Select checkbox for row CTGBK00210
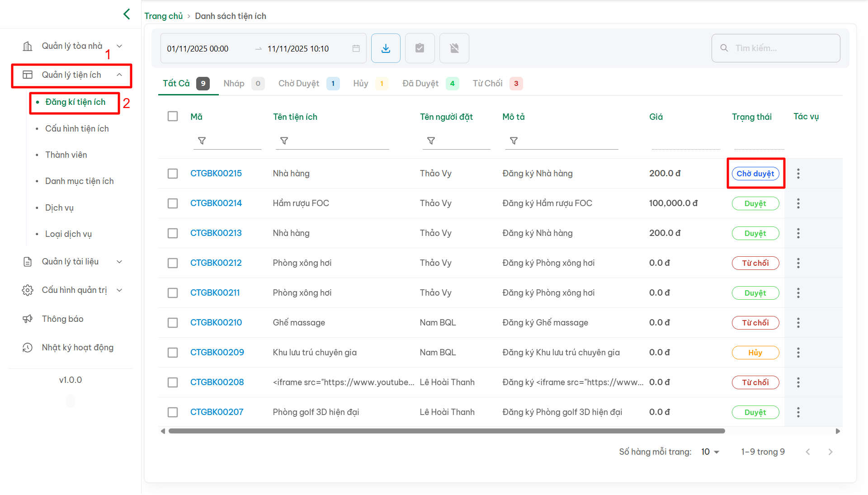The image size is (868, 495). point(173,323)
